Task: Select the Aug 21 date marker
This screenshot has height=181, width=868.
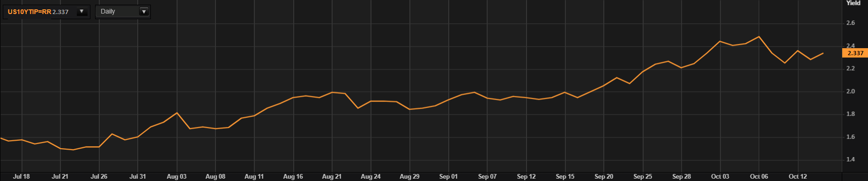Action: (332, 176)
